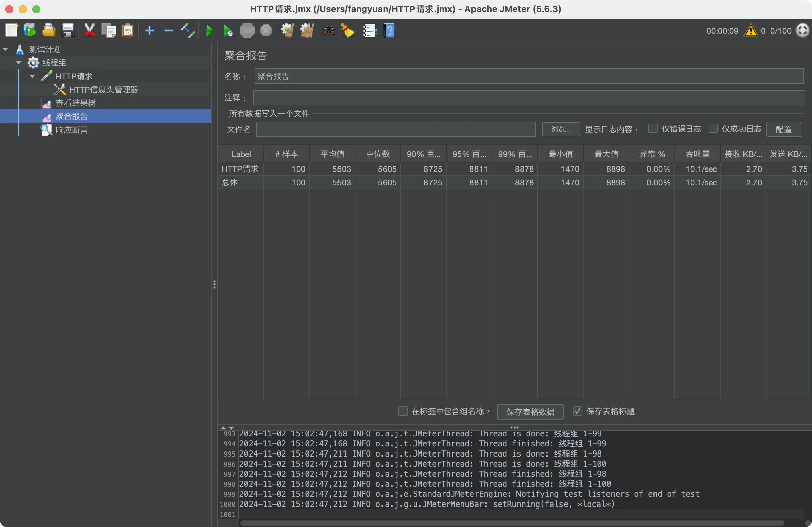Focus the 注释 input field
Screen dimensions: 812x527
tap(529, 98)
